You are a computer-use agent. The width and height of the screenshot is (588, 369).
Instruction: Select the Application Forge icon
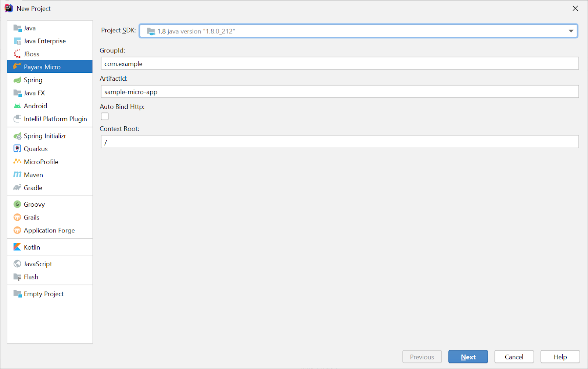[17, 230]
